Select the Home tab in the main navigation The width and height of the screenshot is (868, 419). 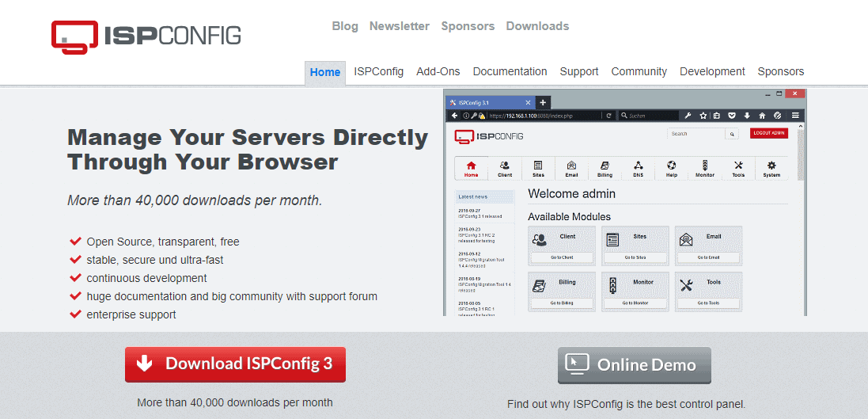tap(325, 72)
